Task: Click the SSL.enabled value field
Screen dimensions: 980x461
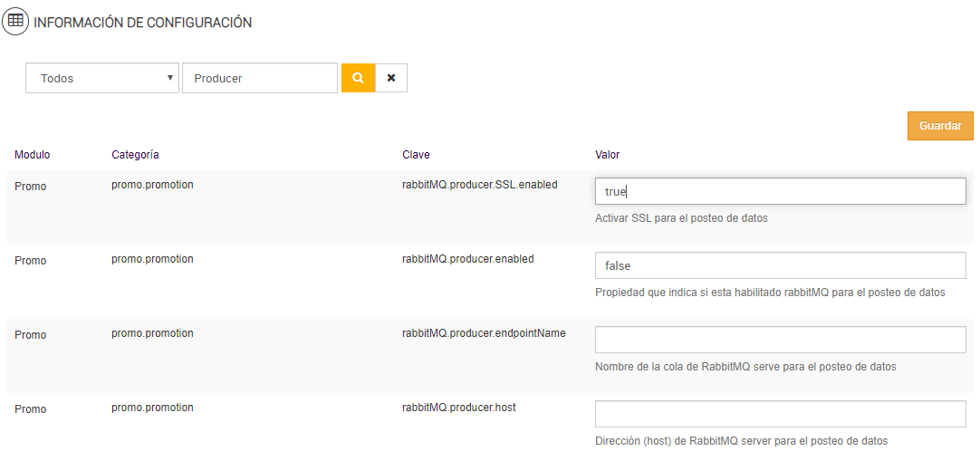Action: 780,191
